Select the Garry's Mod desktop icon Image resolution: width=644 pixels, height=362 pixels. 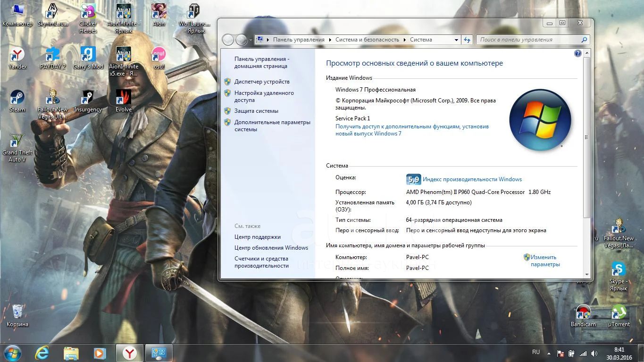88,59
